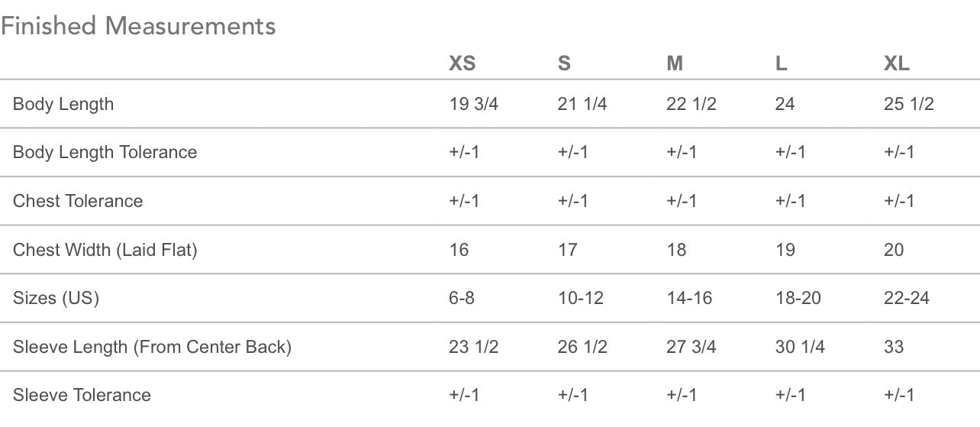Click the Body Length row label
980x427 pixels.
tap(63, 104)
